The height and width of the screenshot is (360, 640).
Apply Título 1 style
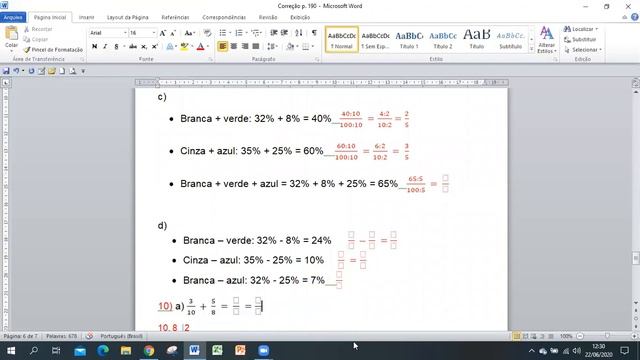pyautogui.click(x=409, y=40)
